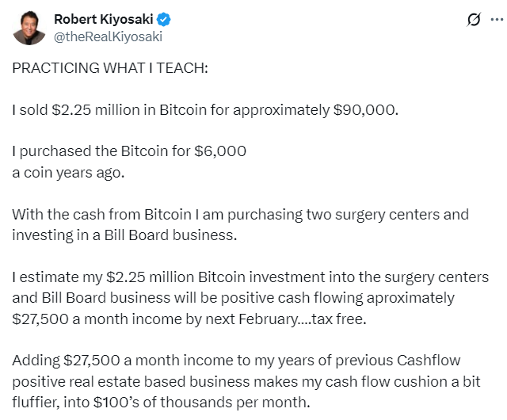
Task: Click the 'a coin years ago.' line
Action: 67,173
